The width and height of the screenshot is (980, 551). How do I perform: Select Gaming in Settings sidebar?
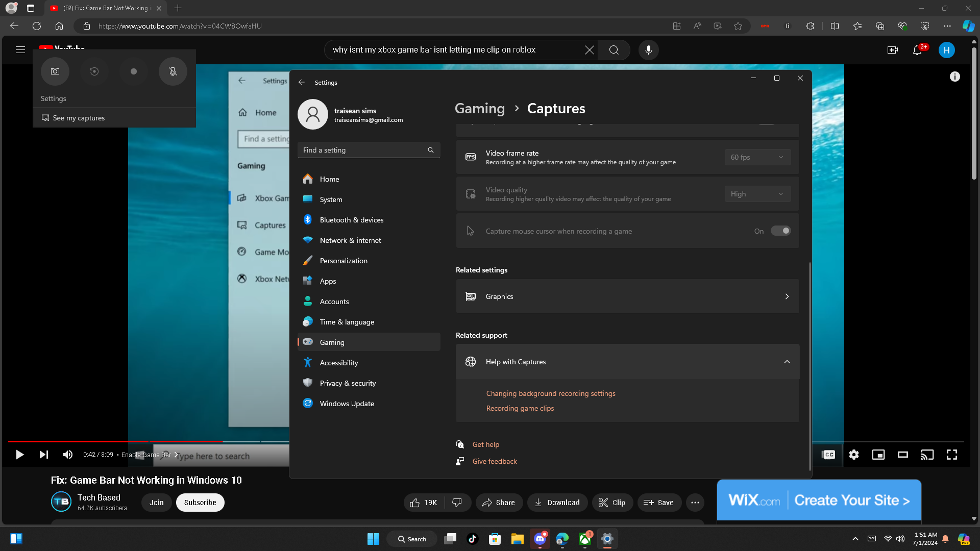pyautogui.click(x=369, y=342)
